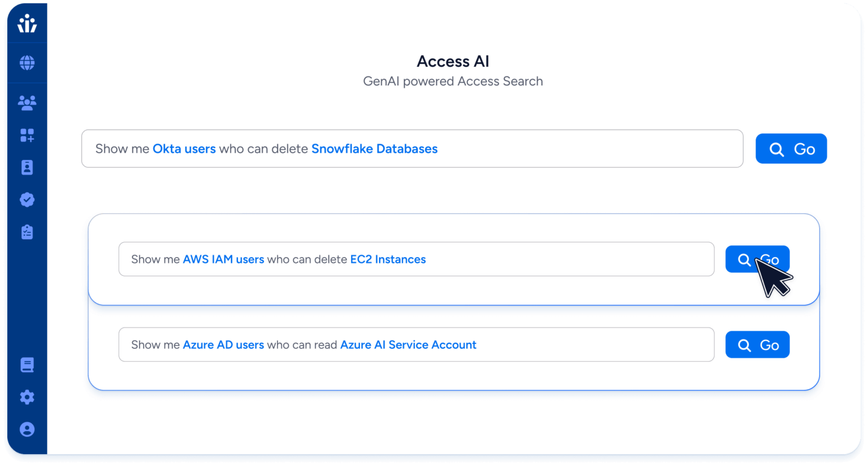This screenshot has width=868, height=466.
Task: Open the settings gear in the sidebar
Action: coord(27,397)
